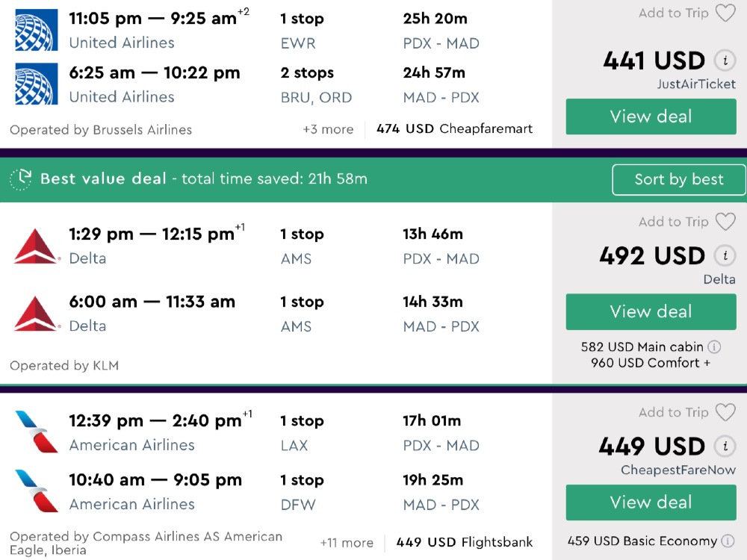Screen dimensions: 747x560
Task: Click the info icon next to Main cabin fare
Action: (x=714, y=346)
